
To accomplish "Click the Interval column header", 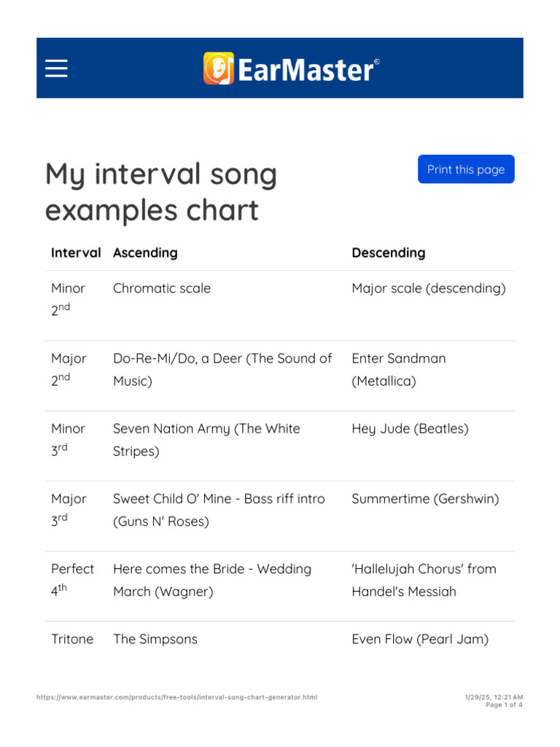I will pos(76,253).
